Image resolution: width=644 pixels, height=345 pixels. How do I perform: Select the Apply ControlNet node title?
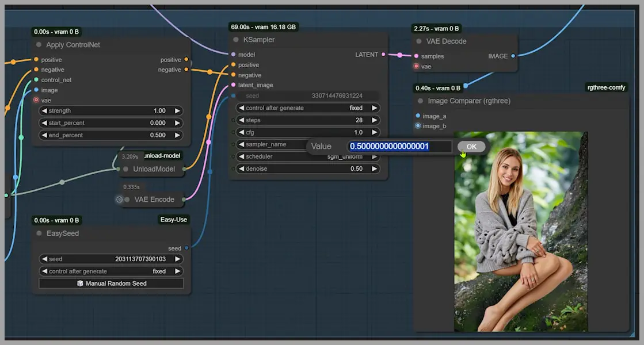pyautogui.click(x=73, y=45)
